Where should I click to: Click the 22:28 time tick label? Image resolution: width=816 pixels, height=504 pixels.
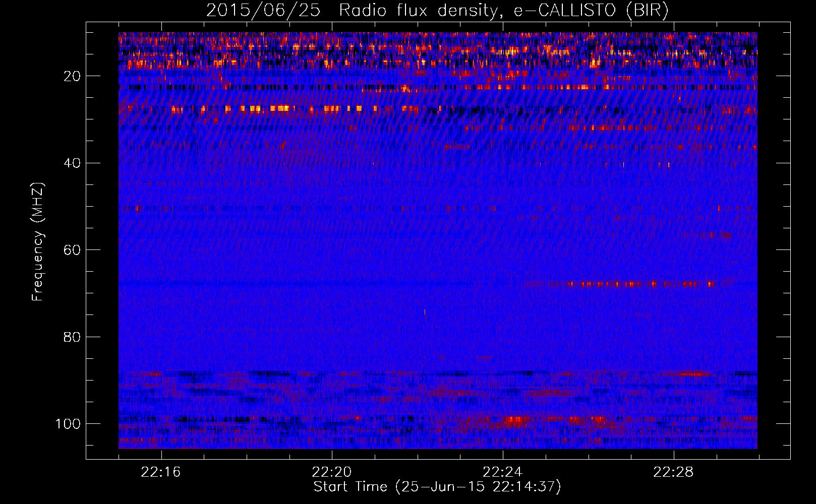pos(673,472)
